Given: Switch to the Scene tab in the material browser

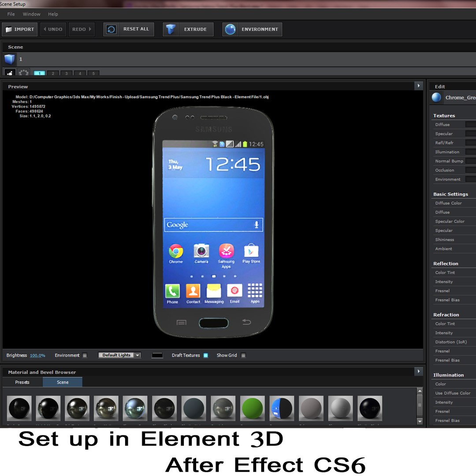Looking at the screenshot, I should point(63,382).
